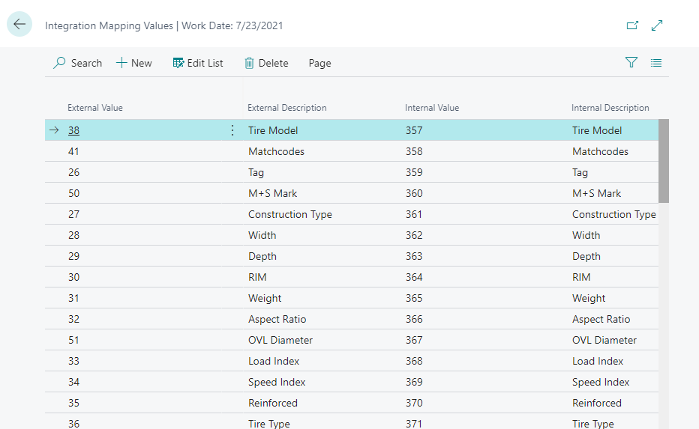
Task: Show list view layout options
Action: (x=656, y=63)
